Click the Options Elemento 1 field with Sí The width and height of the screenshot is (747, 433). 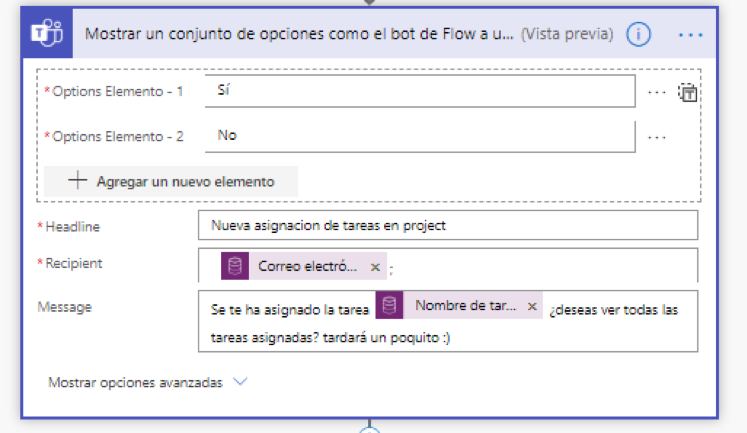(420, 91)
